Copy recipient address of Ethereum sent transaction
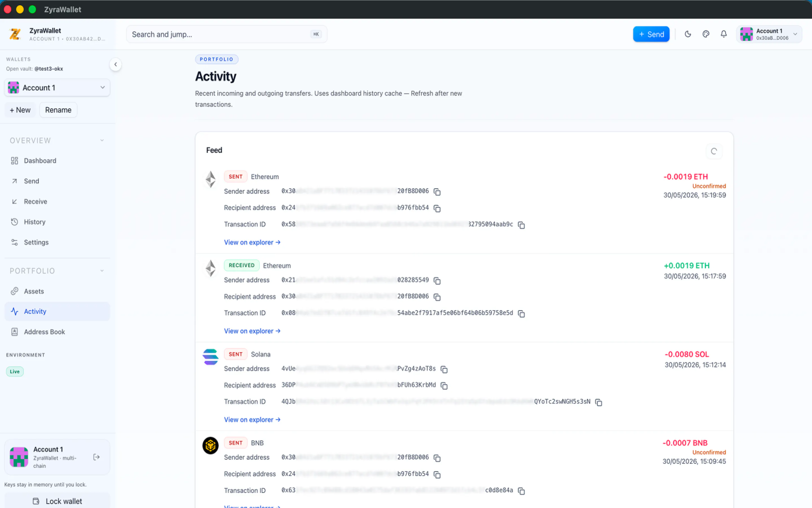 [437, 208]
